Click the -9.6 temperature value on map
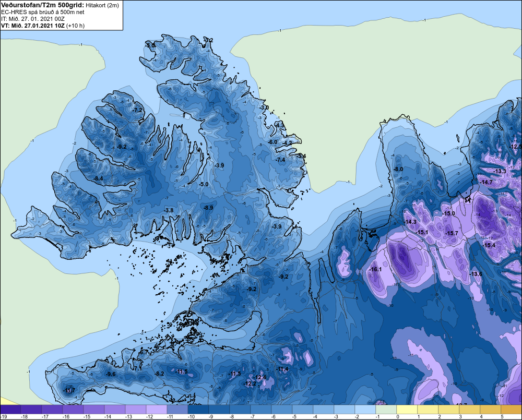Screen dimensions: 522x420 point(110,374)
